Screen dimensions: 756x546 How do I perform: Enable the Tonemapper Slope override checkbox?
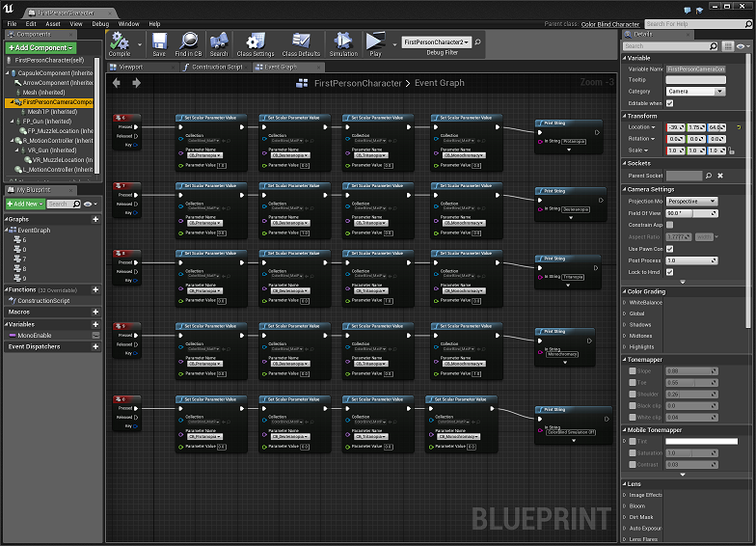633,370
